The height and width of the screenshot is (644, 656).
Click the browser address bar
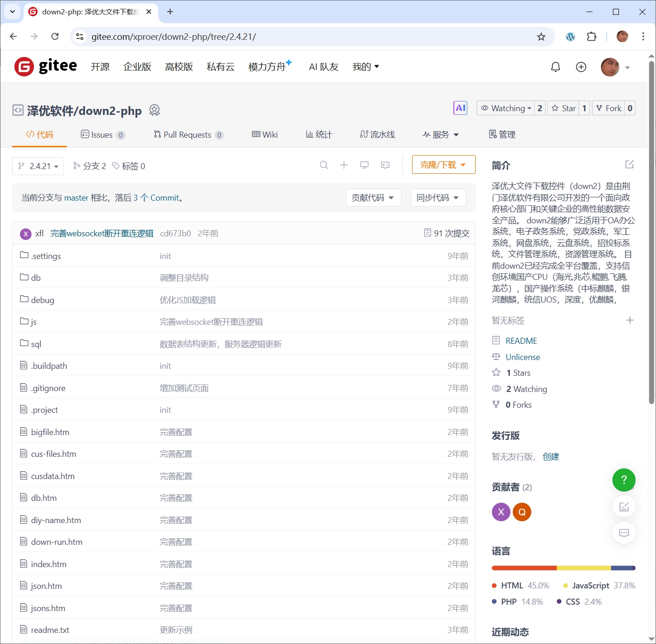(306, 37)
